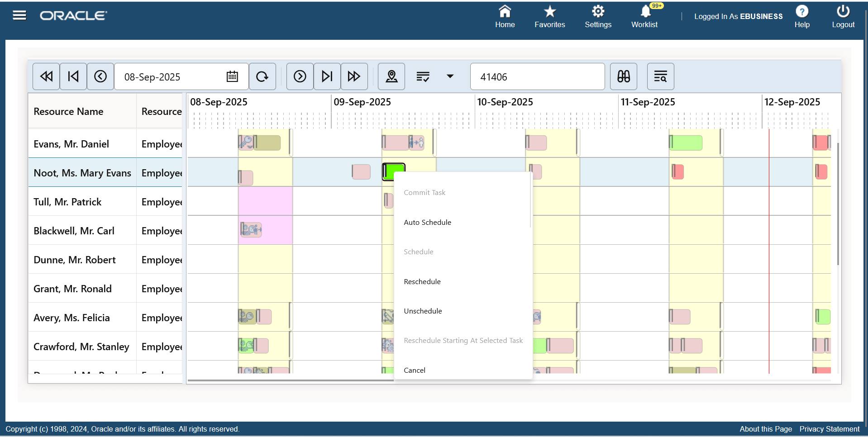Open the query search icon on the right
Image resolution: width=868 pixels, height=437 pixels.
(x=660, y=76)
